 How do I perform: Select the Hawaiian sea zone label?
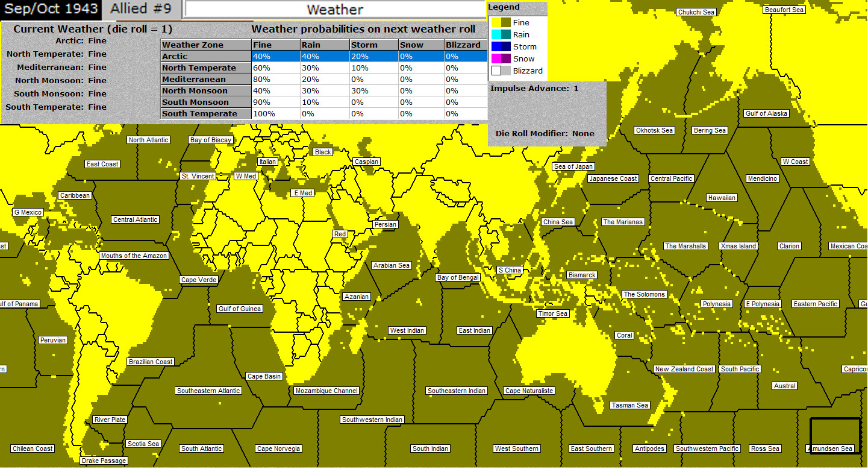click(722, 198)
